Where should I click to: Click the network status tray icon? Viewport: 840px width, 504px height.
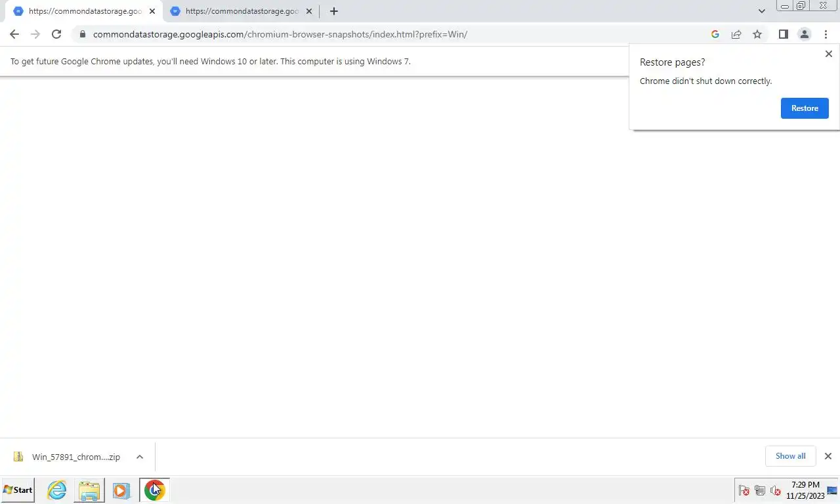pyautogui.click(x=760, y=491)
